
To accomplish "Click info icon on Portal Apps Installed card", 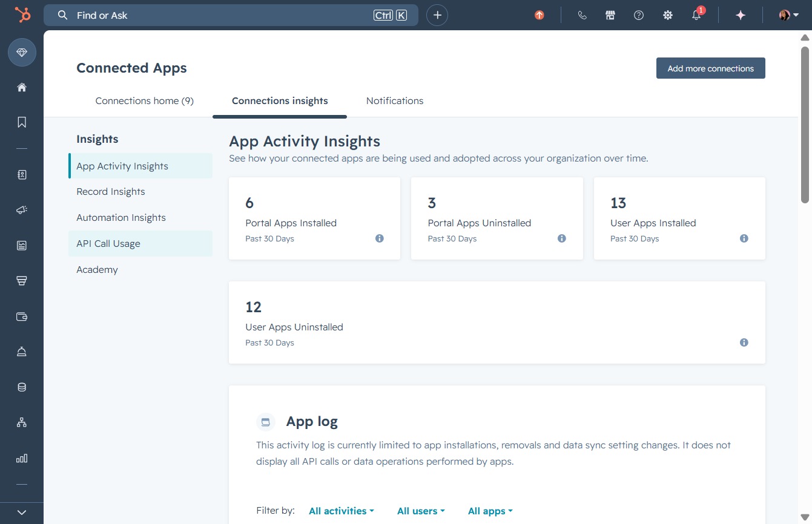I will (380, 238).
